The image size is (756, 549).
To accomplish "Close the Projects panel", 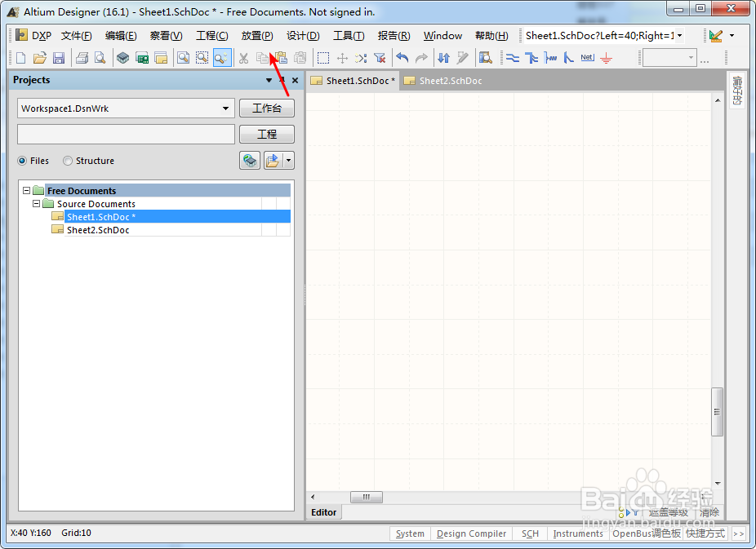I will tap(295, 81).
